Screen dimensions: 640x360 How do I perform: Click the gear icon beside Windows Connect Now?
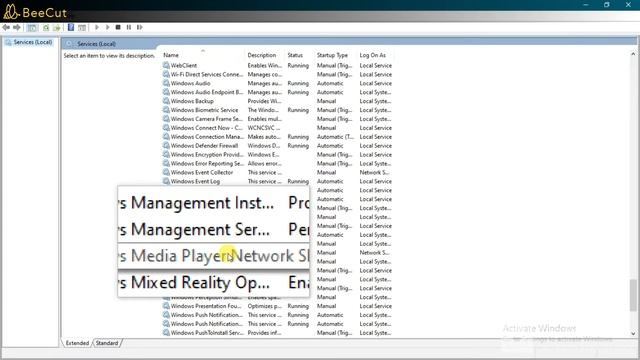click(x=166, y=128)
